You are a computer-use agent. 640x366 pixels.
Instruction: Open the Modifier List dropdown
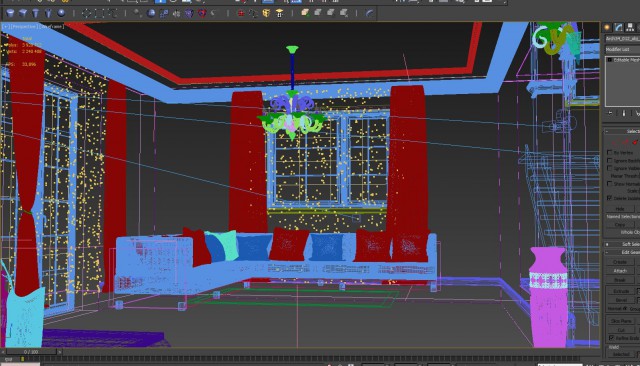pyautogui.click(x=622, y=49)
